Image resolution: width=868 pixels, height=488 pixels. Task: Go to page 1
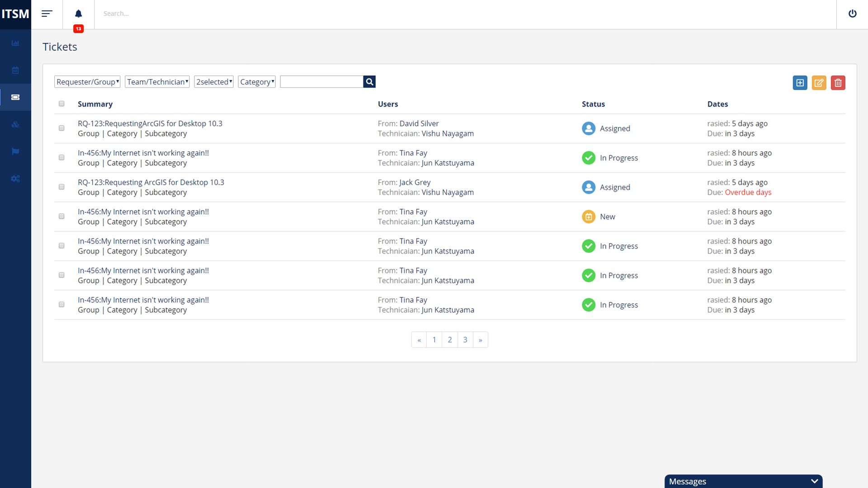tap(434, 340)
